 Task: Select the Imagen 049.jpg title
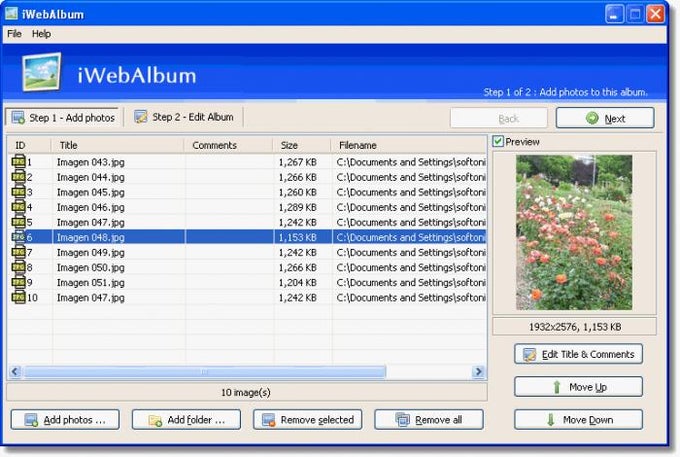tap(91, 252)
